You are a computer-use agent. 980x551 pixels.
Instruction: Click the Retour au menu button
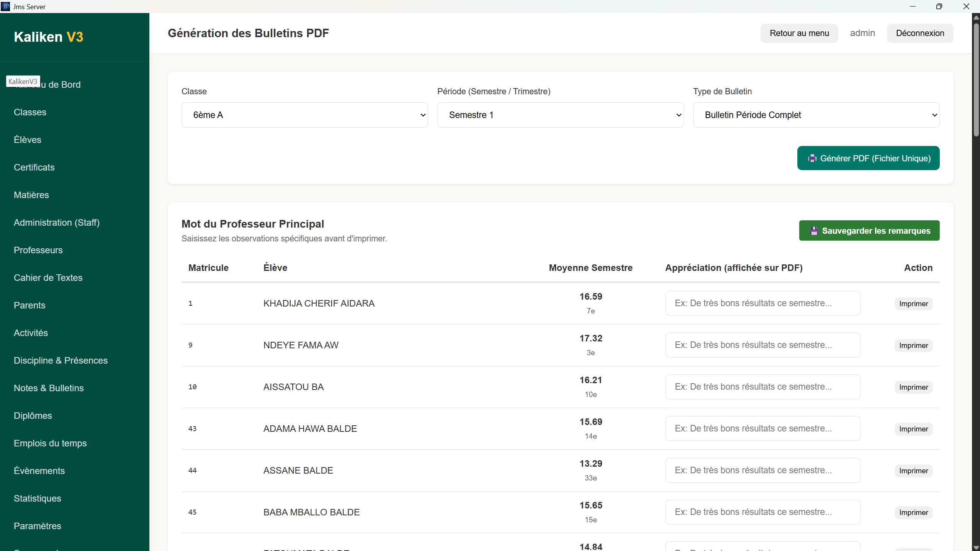(799, 33)
